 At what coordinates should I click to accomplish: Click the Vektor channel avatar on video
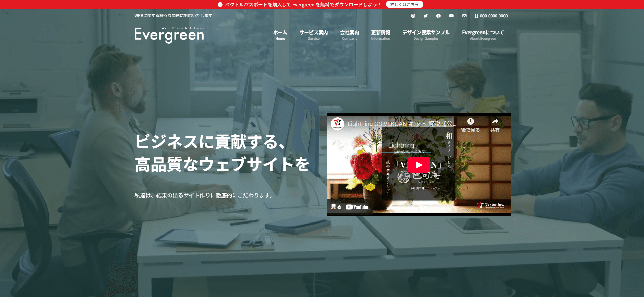coord(337,124)
